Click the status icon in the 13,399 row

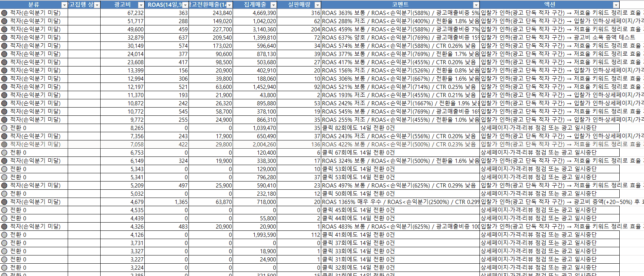coord(4,70)
